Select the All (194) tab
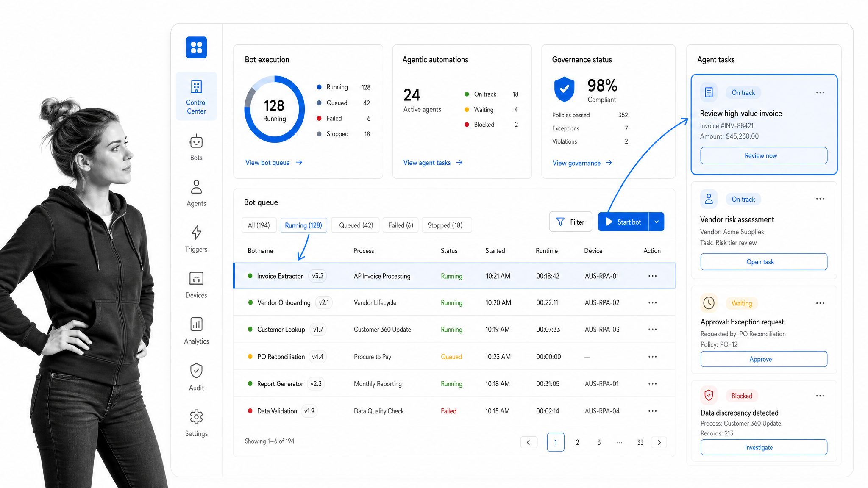Image resolution: width=868 pixels, height=488 pixels. tap(259, 225)
